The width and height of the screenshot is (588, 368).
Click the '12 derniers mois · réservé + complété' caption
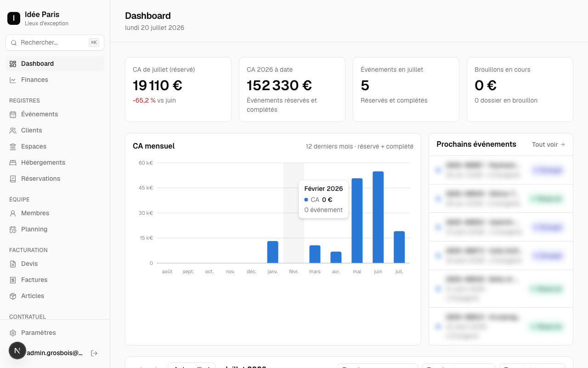point(360,146)
